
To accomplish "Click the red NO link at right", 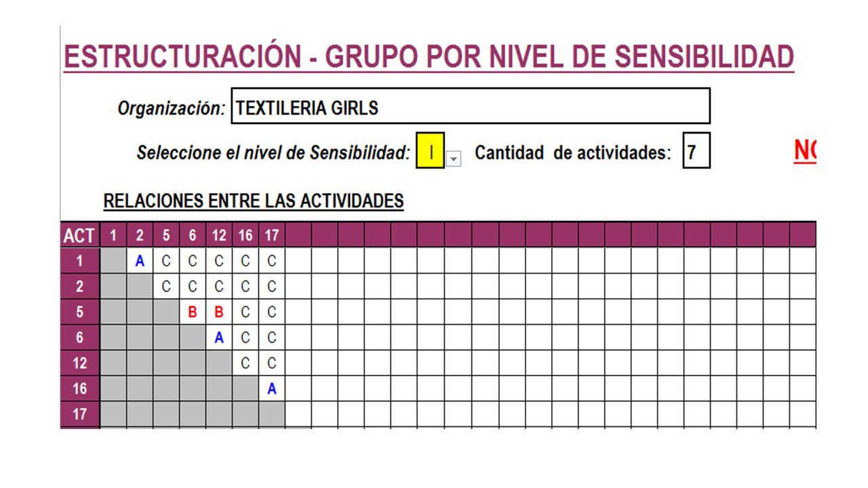I will 804,150.
